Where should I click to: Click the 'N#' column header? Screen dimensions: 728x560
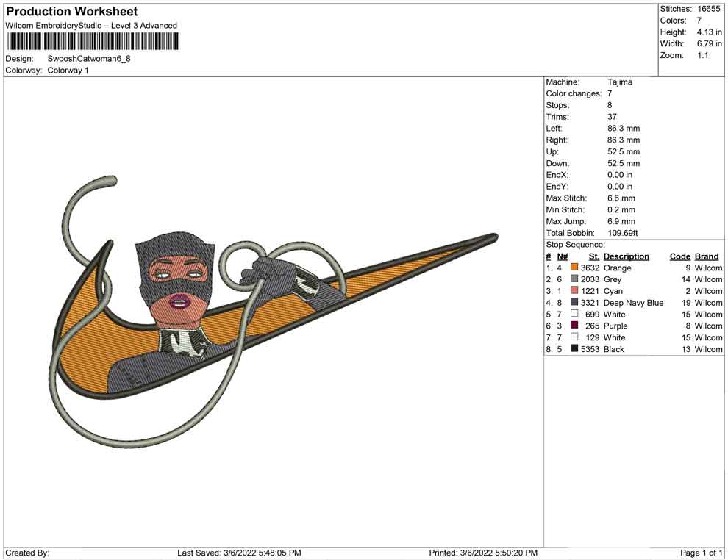563,256
